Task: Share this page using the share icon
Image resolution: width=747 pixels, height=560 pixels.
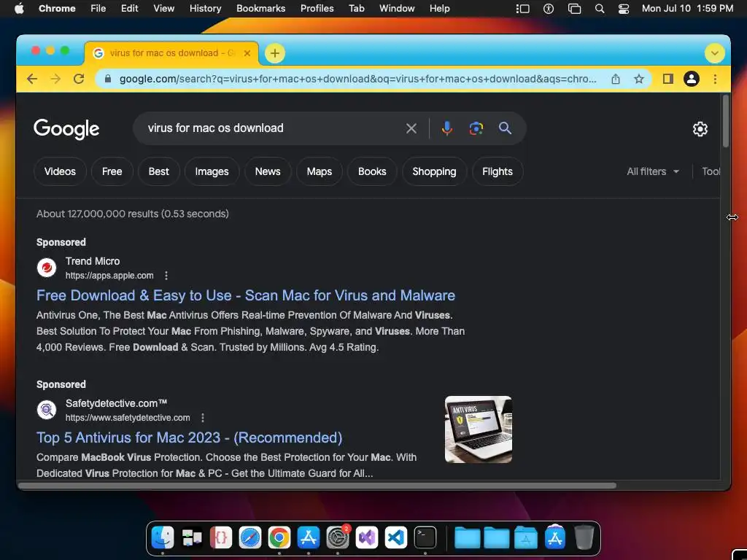Action: pyautogui.click(x=616, y=79)
